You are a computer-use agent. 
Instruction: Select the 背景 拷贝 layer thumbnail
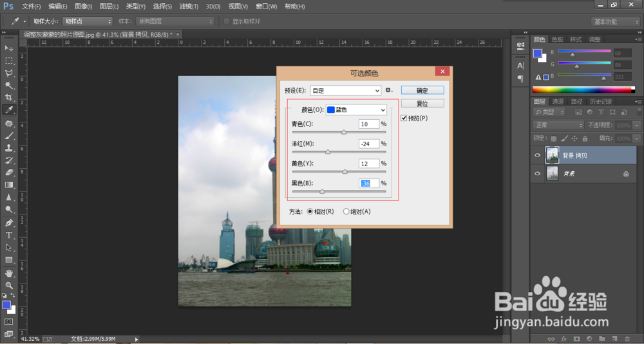(x=552, y=155)
